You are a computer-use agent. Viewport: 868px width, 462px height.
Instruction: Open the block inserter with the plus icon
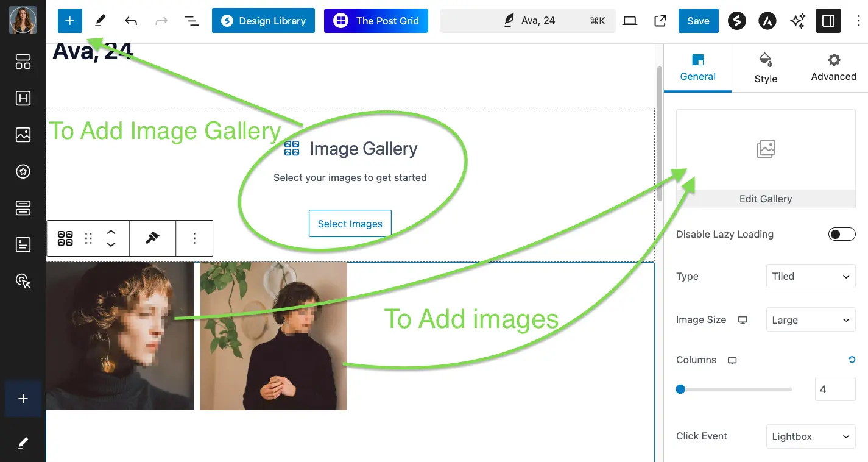69,20
